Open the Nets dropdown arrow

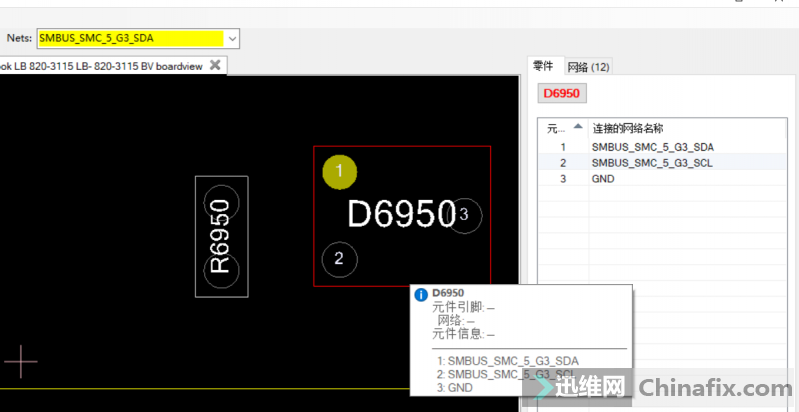pyautogui.click(x=232, y=38)
